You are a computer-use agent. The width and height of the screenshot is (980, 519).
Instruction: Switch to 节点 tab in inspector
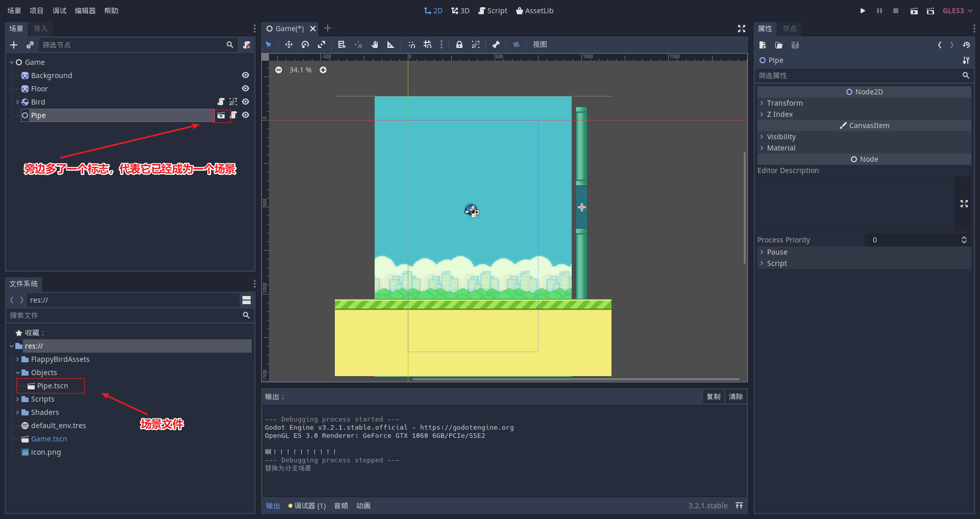pyautogui.click(x=790, y=29)
